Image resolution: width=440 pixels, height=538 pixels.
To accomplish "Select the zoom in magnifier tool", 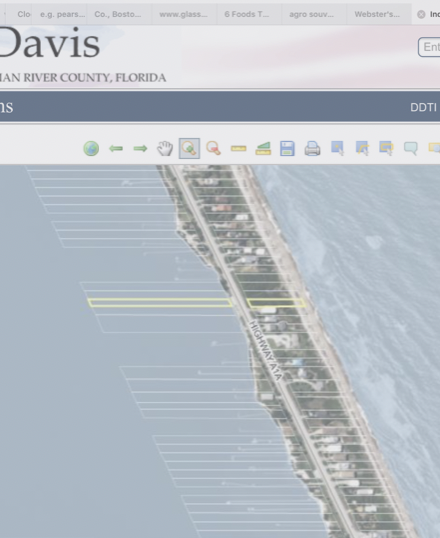I will 189,149.
